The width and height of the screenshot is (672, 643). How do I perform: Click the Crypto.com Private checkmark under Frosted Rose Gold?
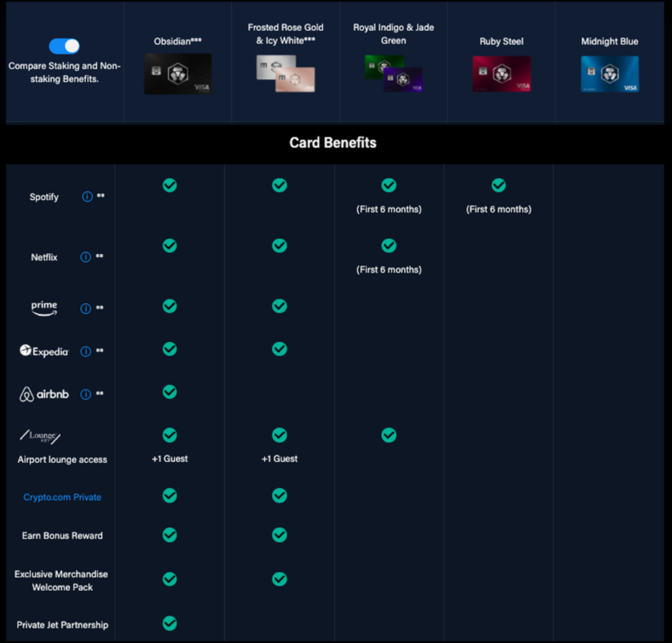pos(280,496)
